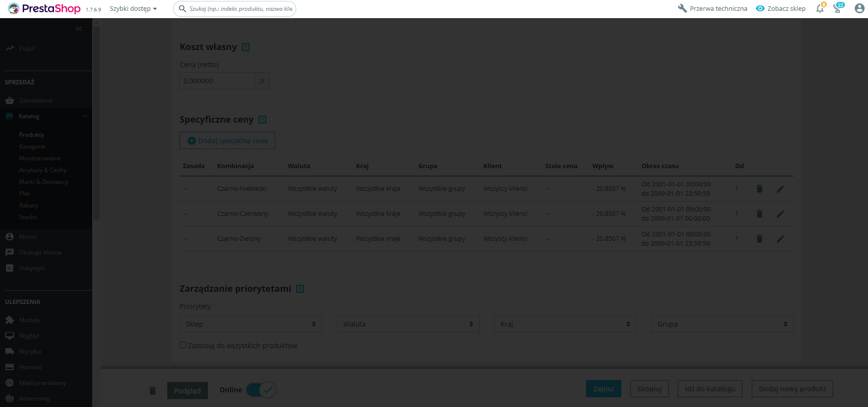Click the Skopiuj button
The image size is (868, 407).
pyautogui.click(x=649, y=389)
